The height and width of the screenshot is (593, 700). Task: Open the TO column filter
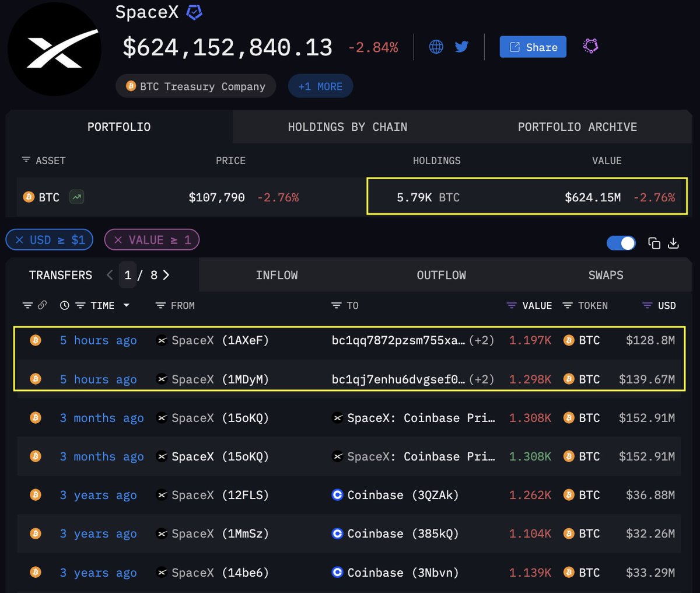pyautogui.click(x=336, y=305)
